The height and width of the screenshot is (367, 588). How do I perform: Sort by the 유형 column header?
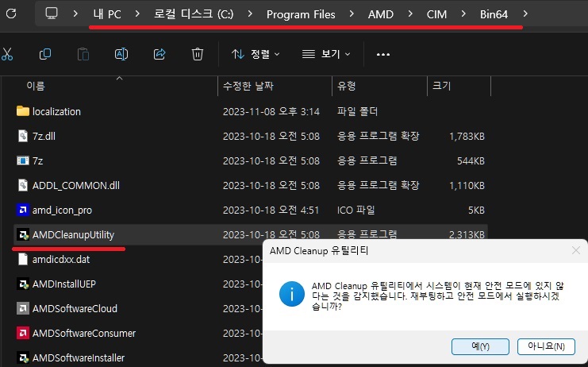click(x=346, y=86)
